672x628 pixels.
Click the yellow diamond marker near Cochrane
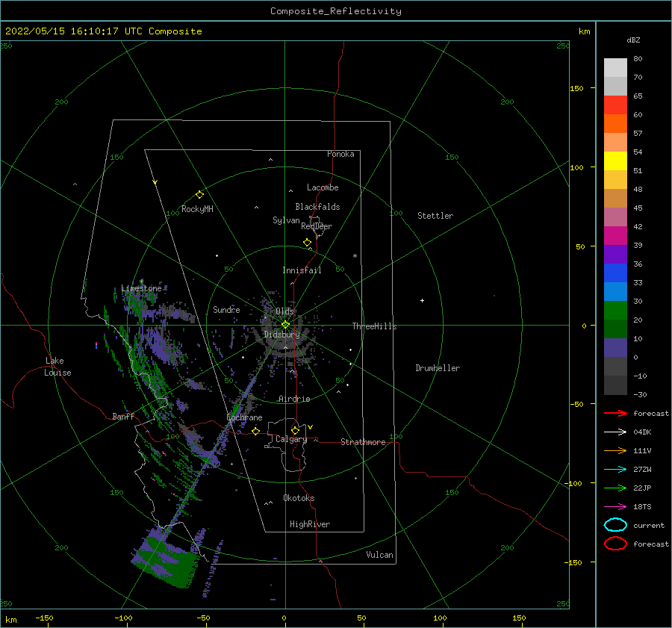256,431
